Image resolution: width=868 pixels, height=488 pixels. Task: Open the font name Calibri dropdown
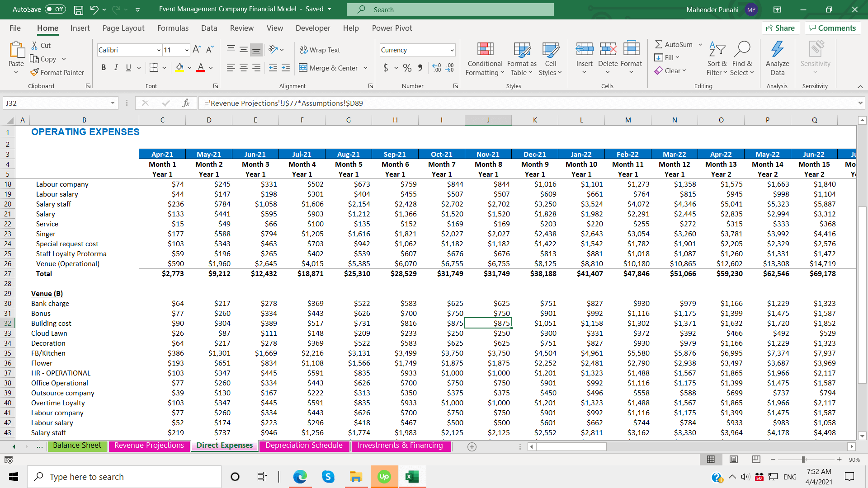[159, 50]
